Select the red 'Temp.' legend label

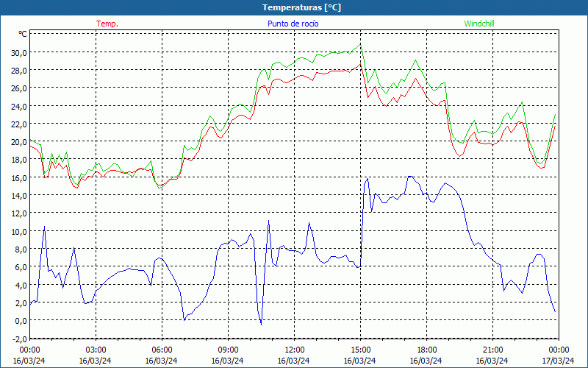pyautogui.click(x=107, y=24)
